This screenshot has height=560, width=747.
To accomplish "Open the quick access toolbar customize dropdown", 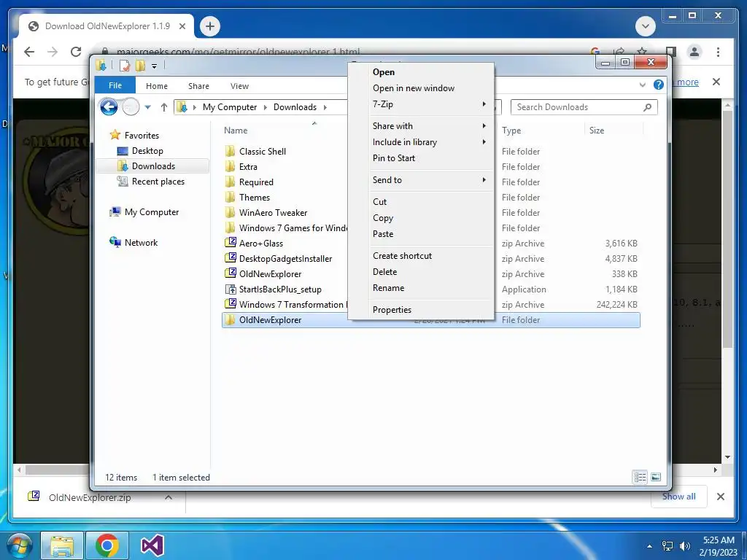I will (155, 66).
